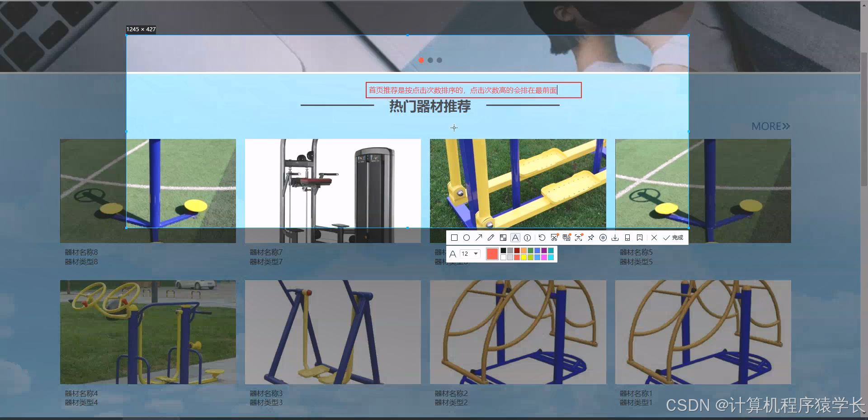
Task: Select the mosaic blur tool
Action: click(x=503, y=238)
